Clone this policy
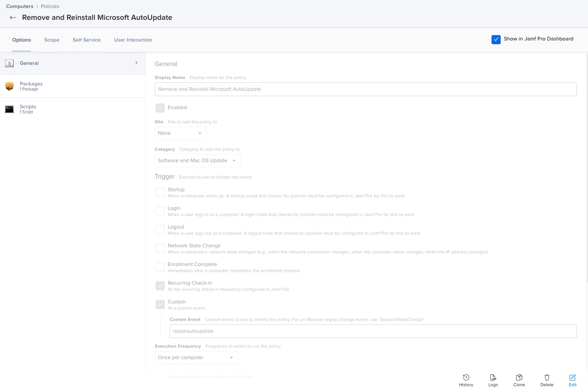The height and width of the screenshot is (390, 588). [x=519, y=380]
